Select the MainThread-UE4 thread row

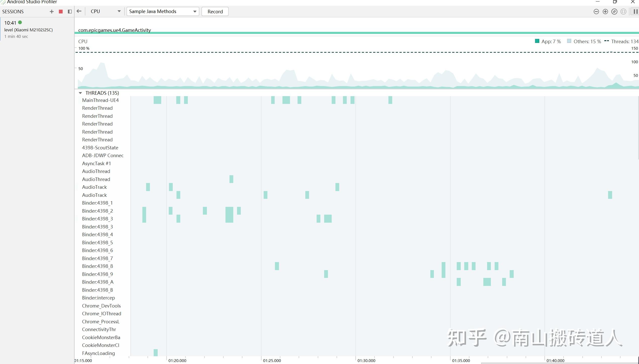coord(100,100)
